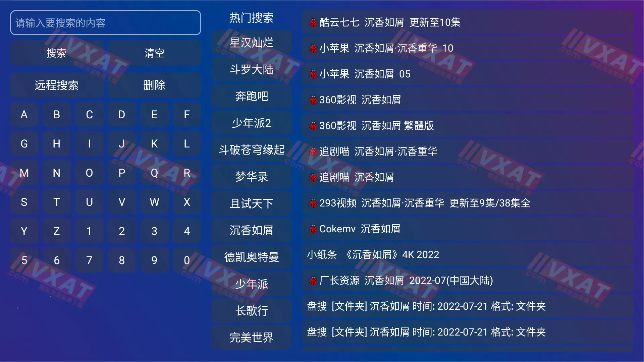Click the 搜索 button
Viewport: 644px width, 362px height.
click(57, 53)
